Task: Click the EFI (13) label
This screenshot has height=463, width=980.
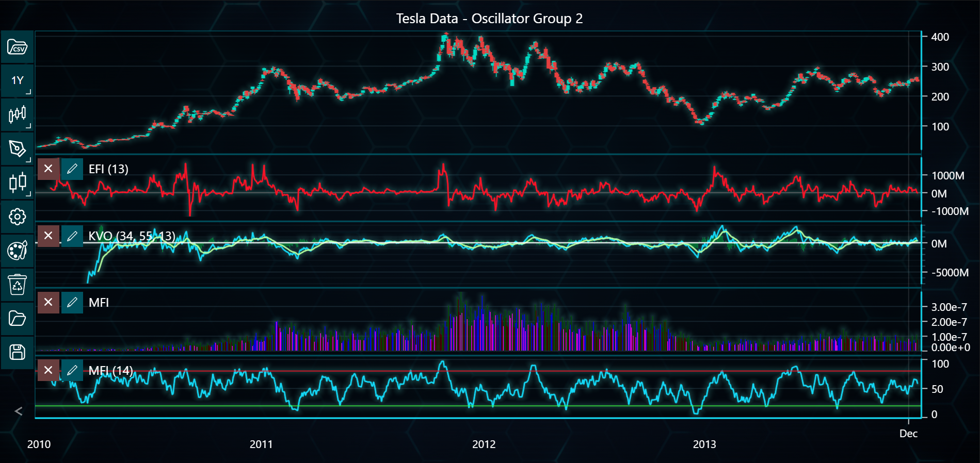Action: (108, 169)
